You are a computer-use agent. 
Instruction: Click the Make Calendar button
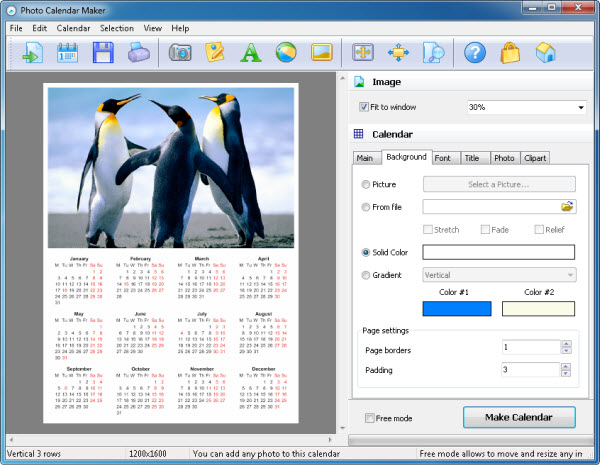(520, 417)
